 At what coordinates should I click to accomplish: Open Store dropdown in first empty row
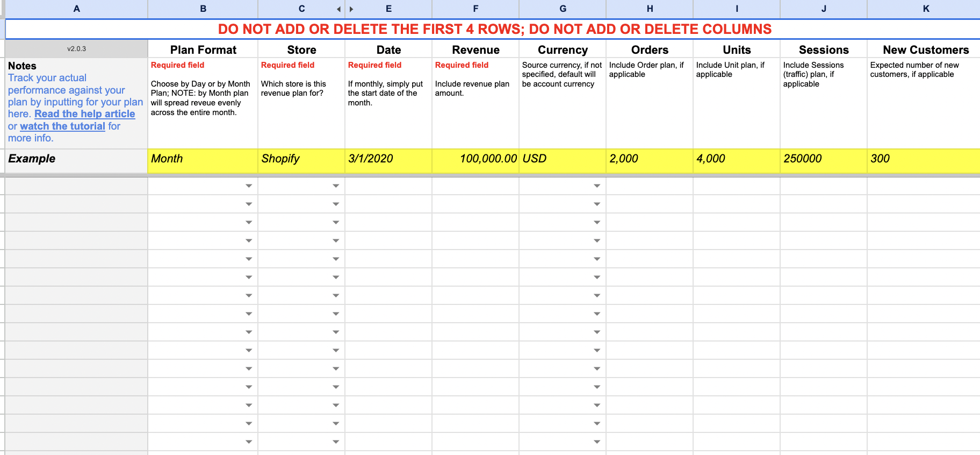335,186
